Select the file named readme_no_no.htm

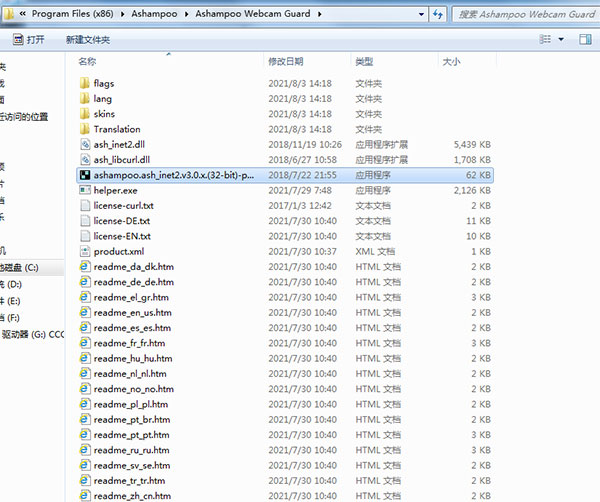coord(134,389)
